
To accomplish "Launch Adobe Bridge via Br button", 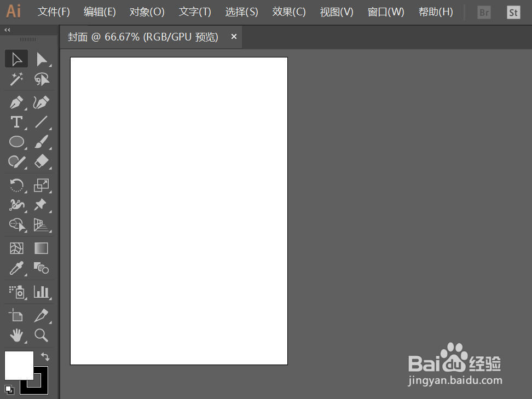I will click(x=484, y=13).
